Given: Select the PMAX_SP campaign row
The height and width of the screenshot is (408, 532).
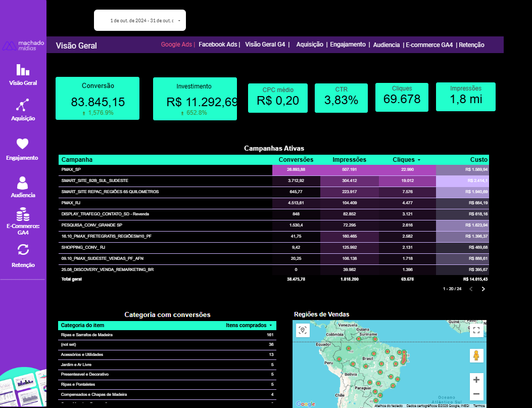Looking at the screenshot, I should click(152, 170).
